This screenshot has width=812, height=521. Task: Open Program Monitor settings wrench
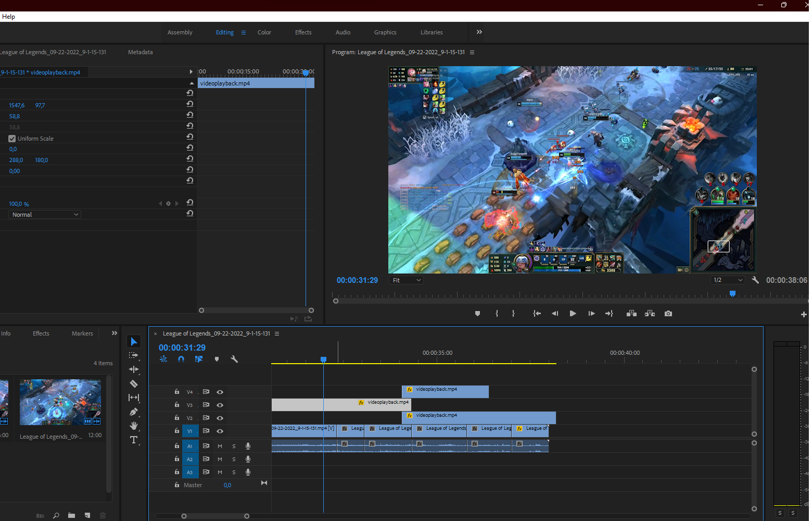(755, 280)
